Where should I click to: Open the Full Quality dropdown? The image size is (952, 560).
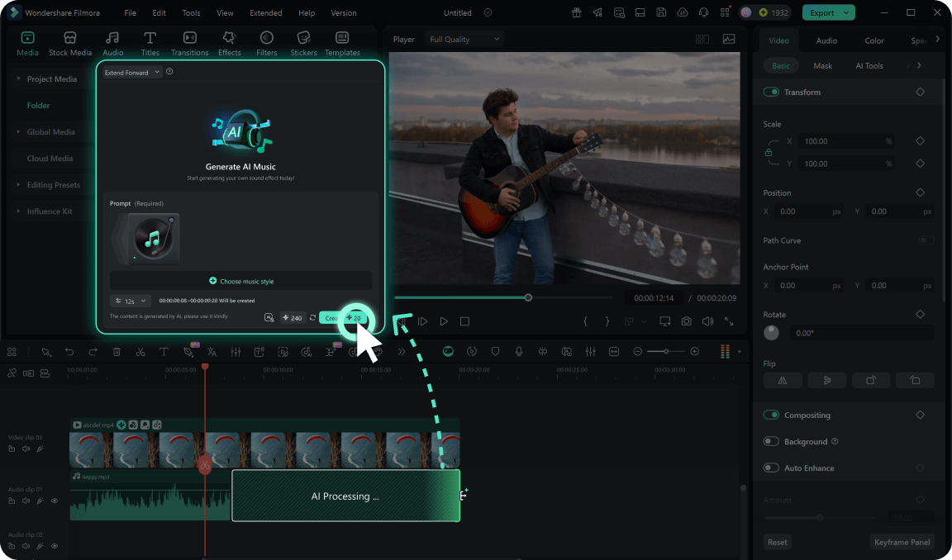pyautogui.click(x=464, y=39)
